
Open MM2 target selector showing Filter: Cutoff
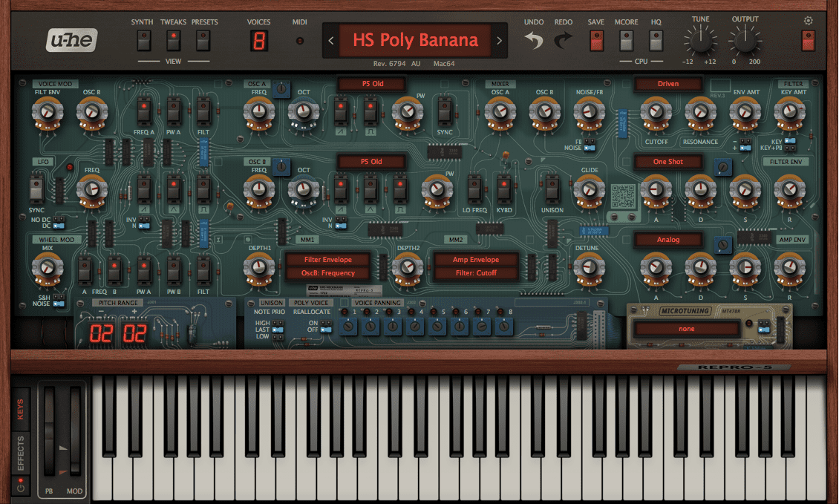pos(476,273)
